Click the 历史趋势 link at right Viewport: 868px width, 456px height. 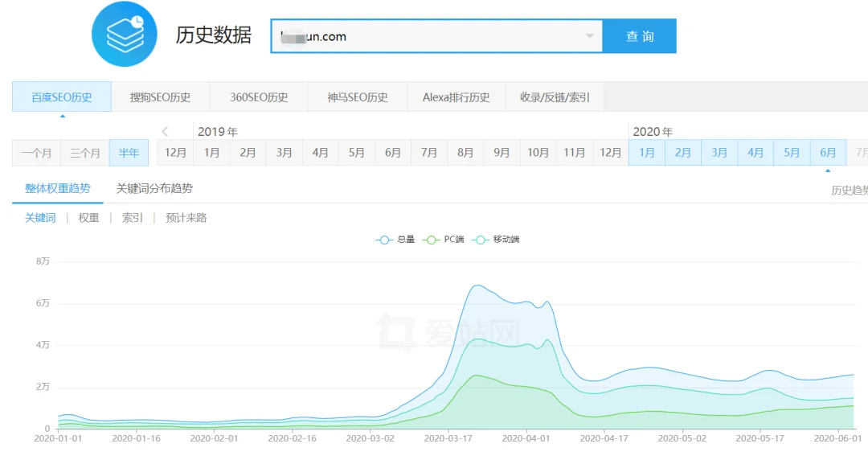pos(850,191)
